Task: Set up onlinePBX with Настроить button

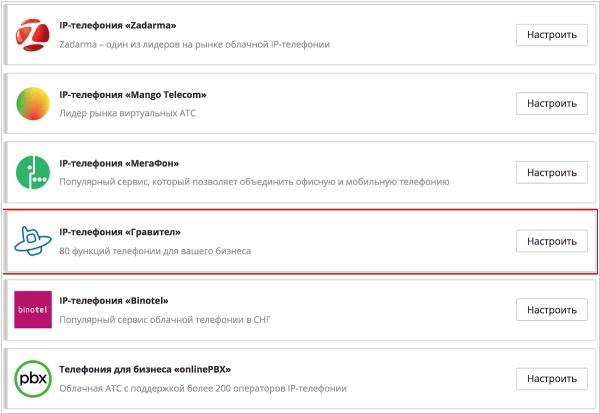Action: [552, 378]
